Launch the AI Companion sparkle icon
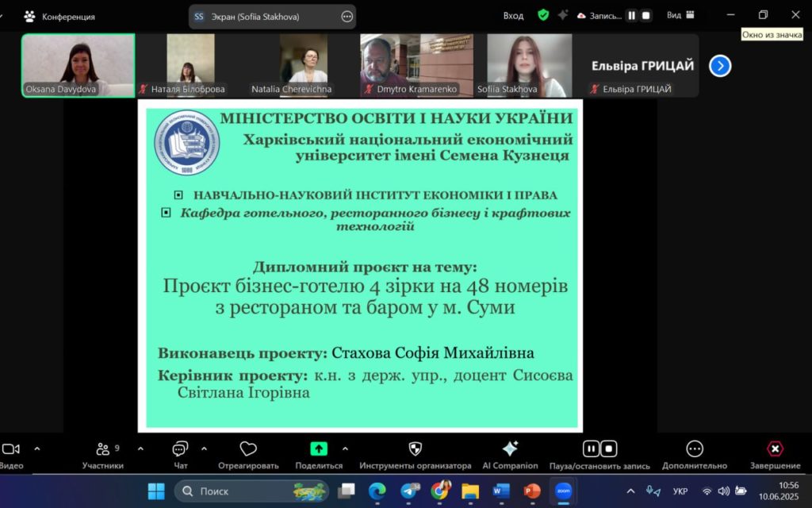Image resolution: width=812 pixels, height=508 pixels. (x=510, y=449)
